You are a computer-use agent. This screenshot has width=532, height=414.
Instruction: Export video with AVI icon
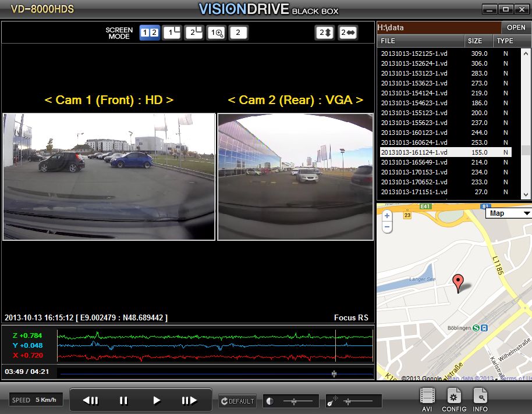tap(427, 399)
